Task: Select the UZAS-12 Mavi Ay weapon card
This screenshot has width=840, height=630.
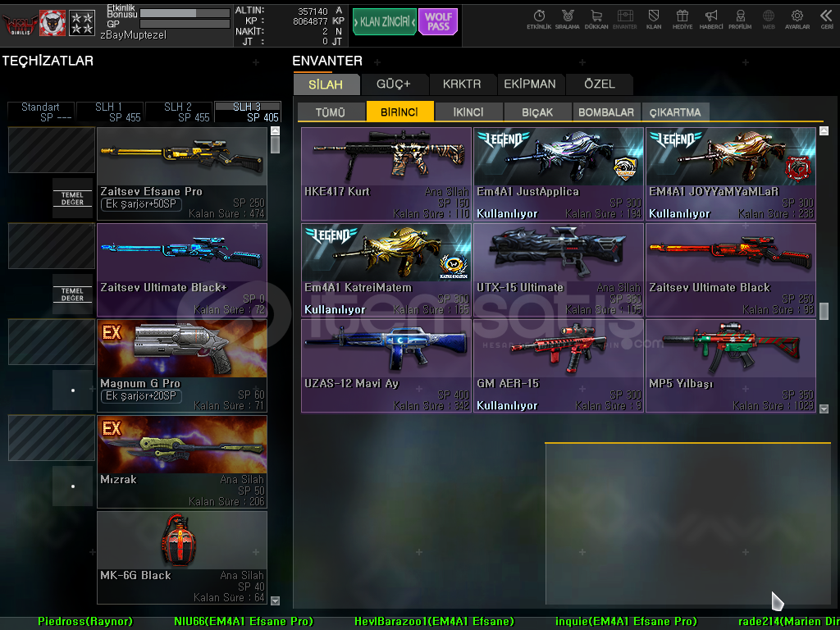Action: pos(386,366)
